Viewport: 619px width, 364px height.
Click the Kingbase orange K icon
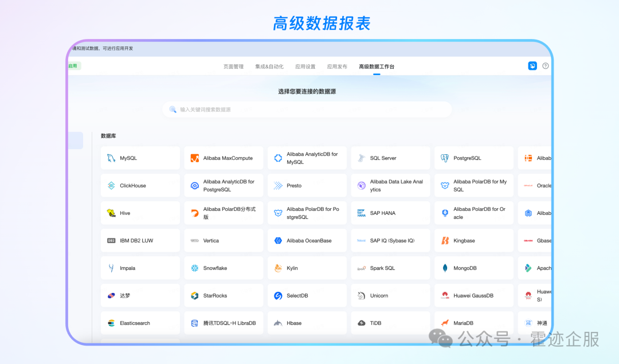pos(445,240)
